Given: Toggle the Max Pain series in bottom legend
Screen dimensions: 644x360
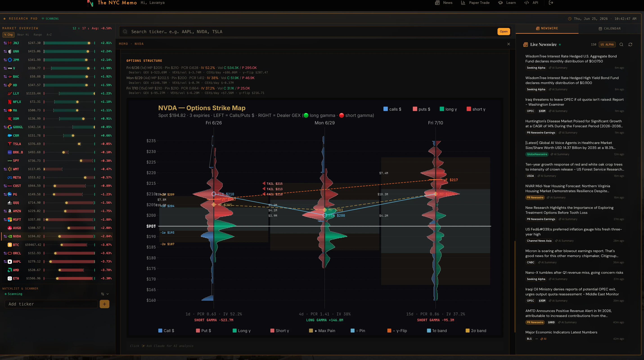Looking at the screenshot, I should [x=322, y=331].
